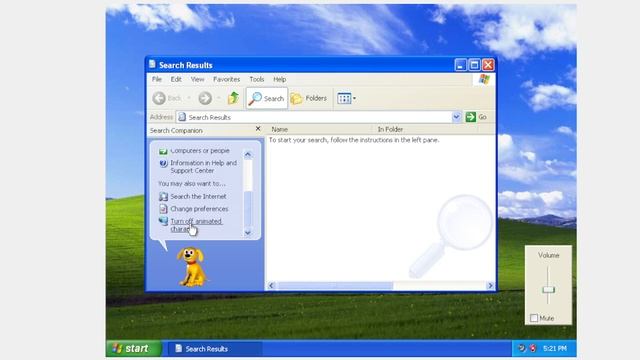This screenshot has height=360, width=640.
Task: Click the Turn off animated character icon
Action: click(163, 221)
